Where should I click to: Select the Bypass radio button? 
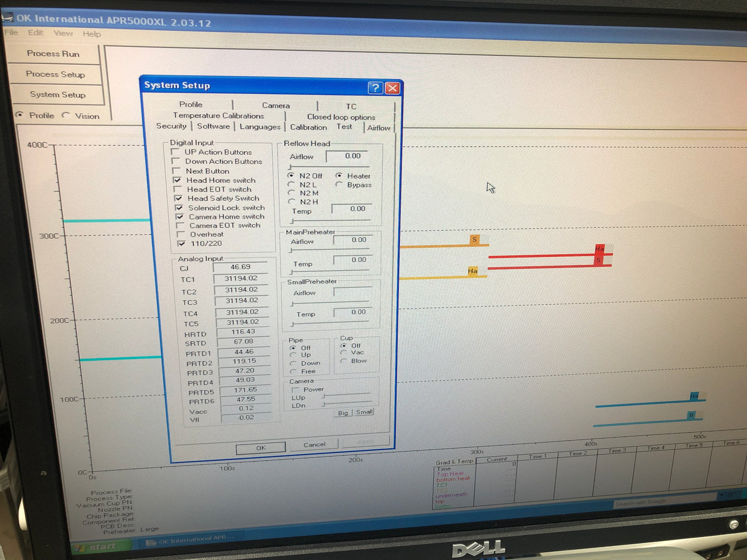339,184
